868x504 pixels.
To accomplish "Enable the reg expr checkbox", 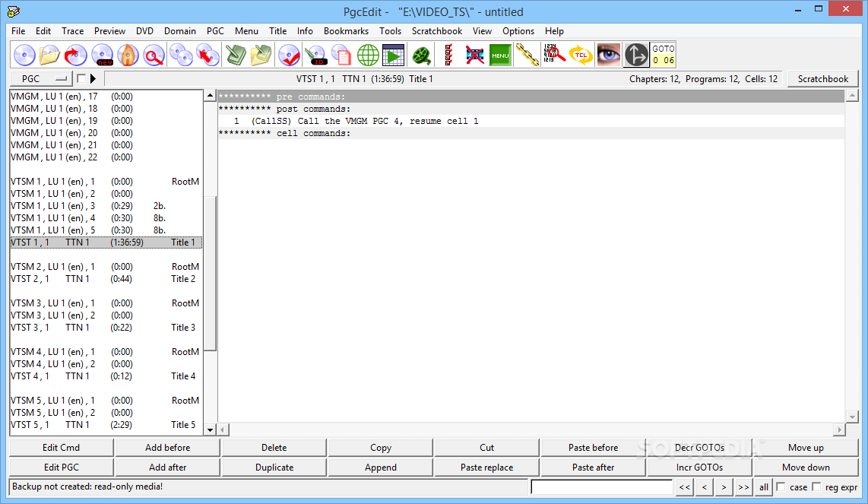I will pyautogui.click(x=816, y=487).
